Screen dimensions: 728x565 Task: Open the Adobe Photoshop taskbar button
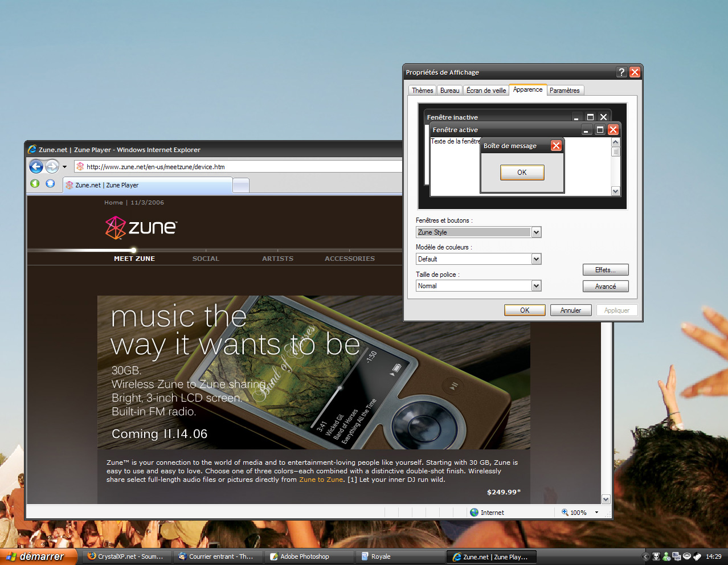[300, 556]
